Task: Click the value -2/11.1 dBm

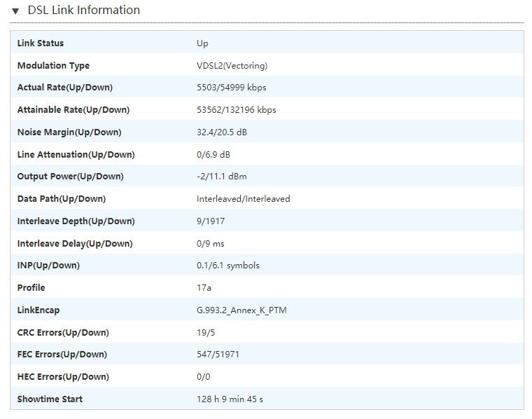Action: 222,177
